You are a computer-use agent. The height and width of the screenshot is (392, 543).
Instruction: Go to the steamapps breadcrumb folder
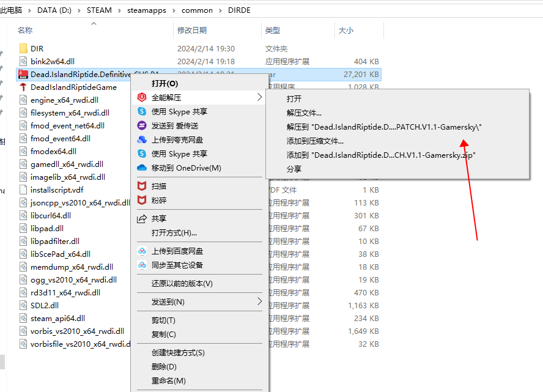pos(147,10)
